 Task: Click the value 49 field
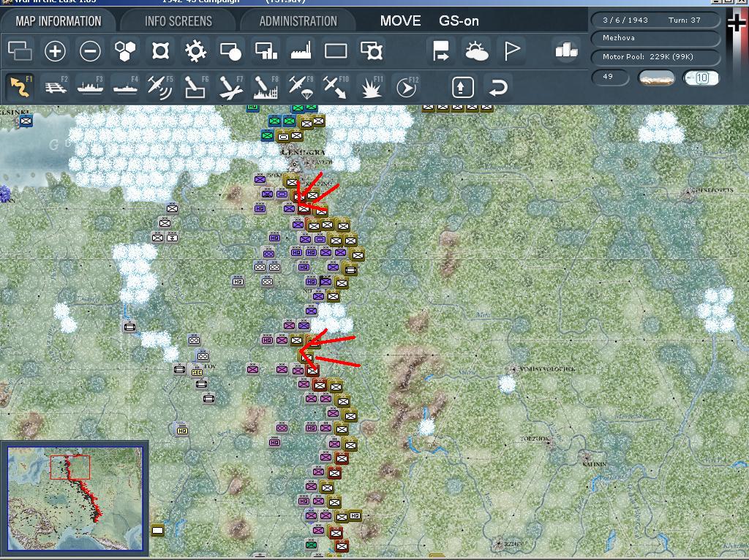[610, 77]
